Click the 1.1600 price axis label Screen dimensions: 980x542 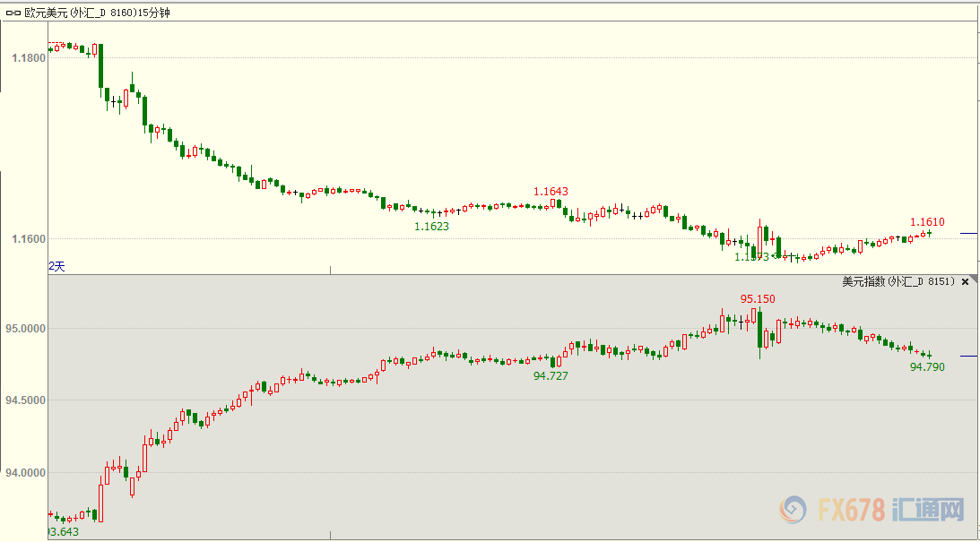[29, 239]
